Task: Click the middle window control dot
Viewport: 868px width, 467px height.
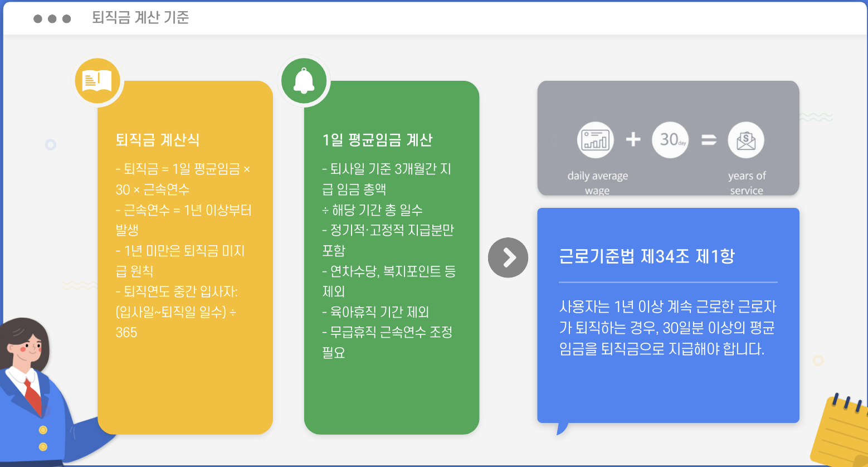Action: [53, 18]
